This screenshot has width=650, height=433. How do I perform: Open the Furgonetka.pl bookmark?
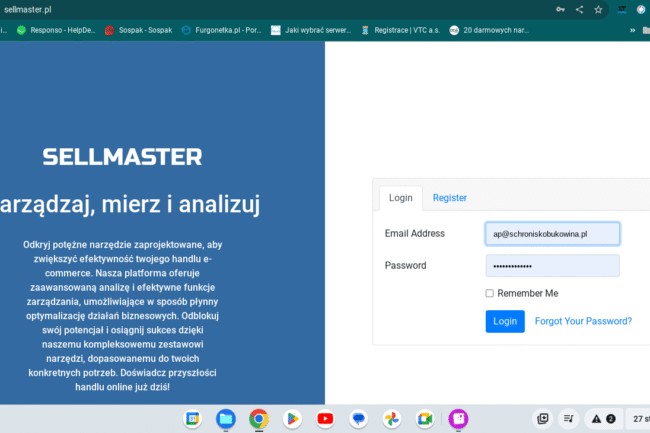coord(222,30)
